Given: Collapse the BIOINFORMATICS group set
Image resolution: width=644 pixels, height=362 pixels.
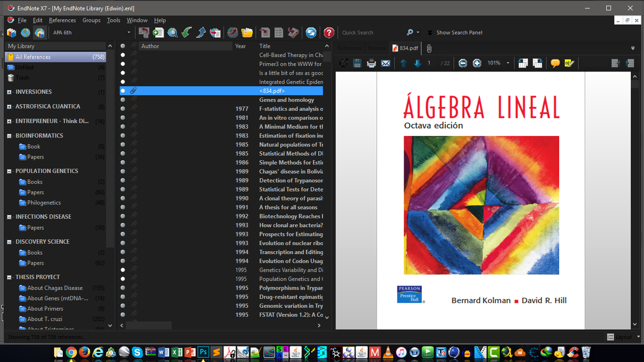Looking at the screenshot, I should coord(9,136).
